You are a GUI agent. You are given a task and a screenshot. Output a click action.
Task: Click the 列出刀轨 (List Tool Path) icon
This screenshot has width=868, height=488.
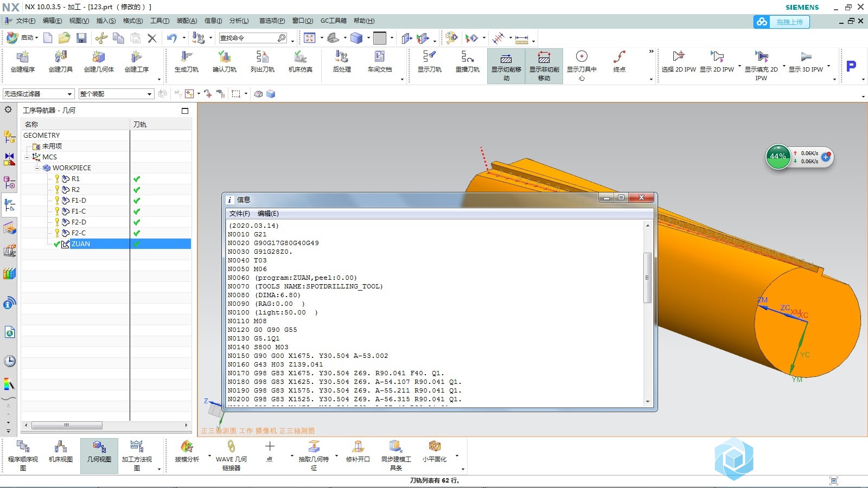[263, 62]
